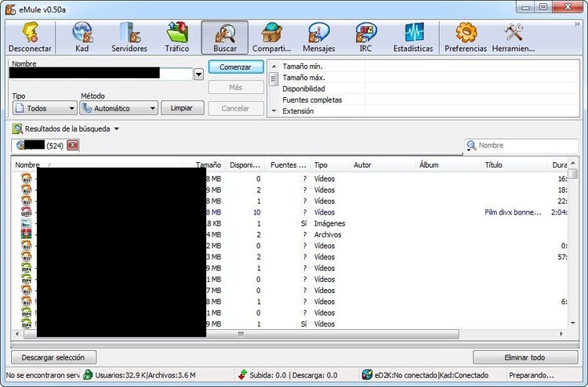Open the IRC chat panel
The image size is (588, 387).
point(365,38)
